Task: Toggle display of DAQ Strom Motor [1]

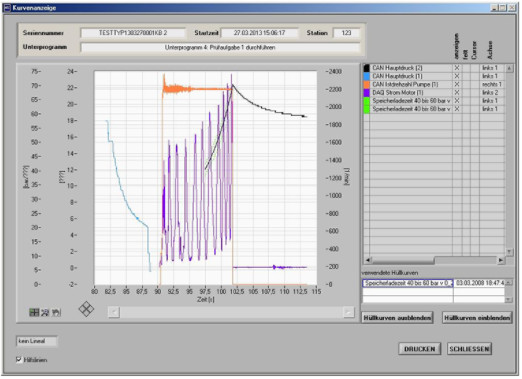Action: [x=457, y=92]
